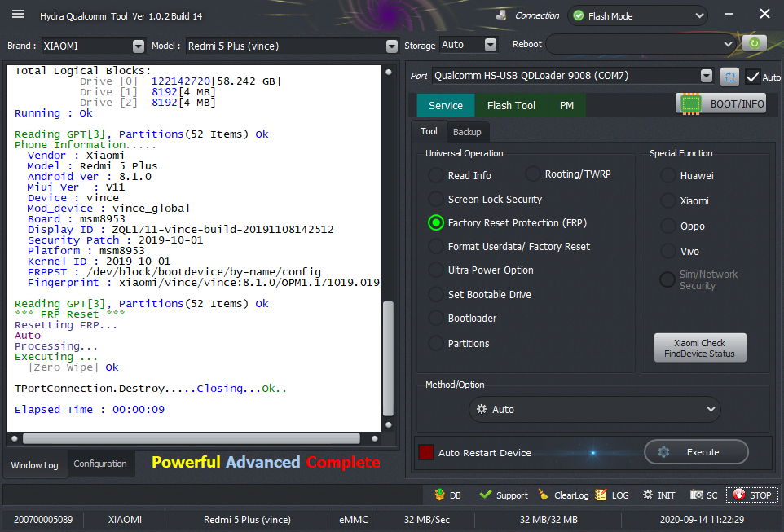Screen dimensions: 784x532
Task: Click the log horizontal scrollbar thumb
Action: pos(191,438)
